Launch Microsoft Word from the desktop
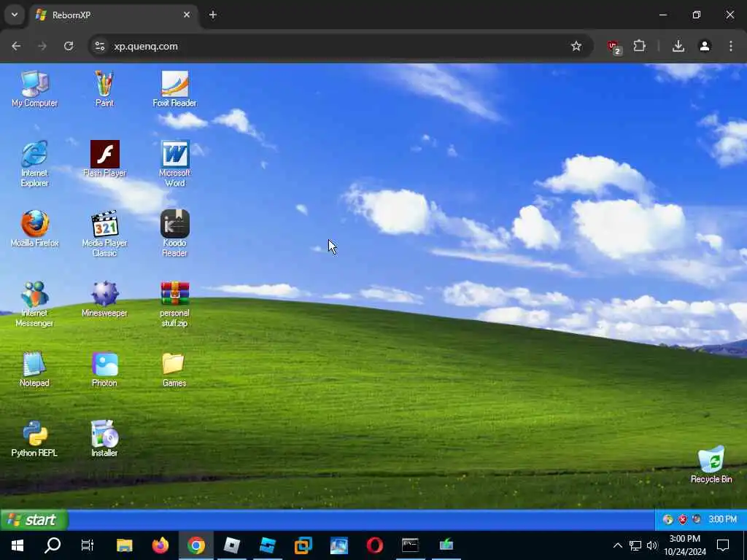This screenshot has width=747, height=560. (174, 163)
